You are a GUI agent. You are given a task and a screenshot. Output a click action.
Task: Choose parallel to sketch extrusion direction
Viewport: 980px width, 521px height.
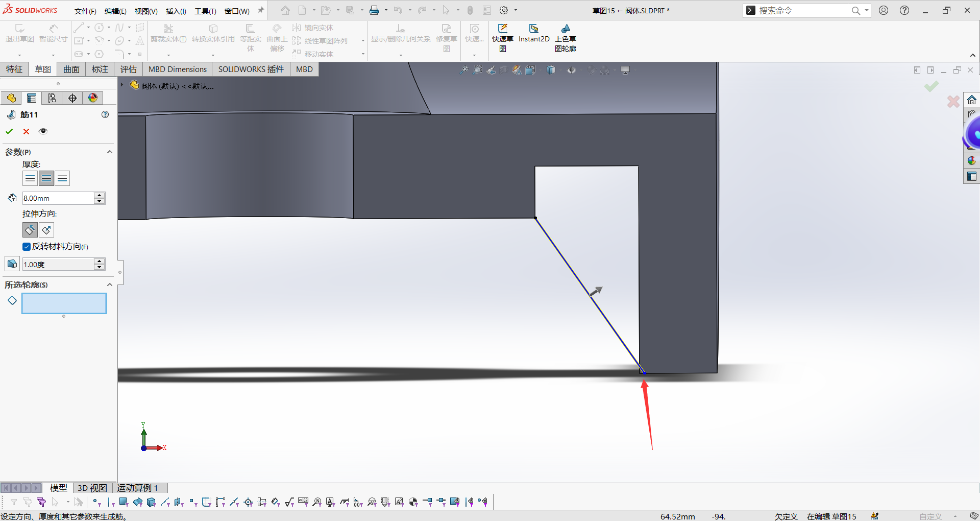[30, 230]
